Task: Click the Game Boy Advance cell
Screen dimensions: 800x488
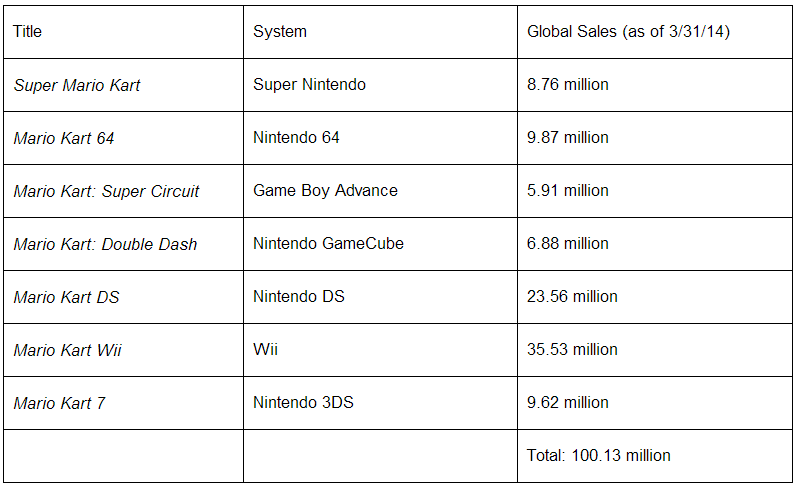Action: pyautogui.click(x=325, y=191)
